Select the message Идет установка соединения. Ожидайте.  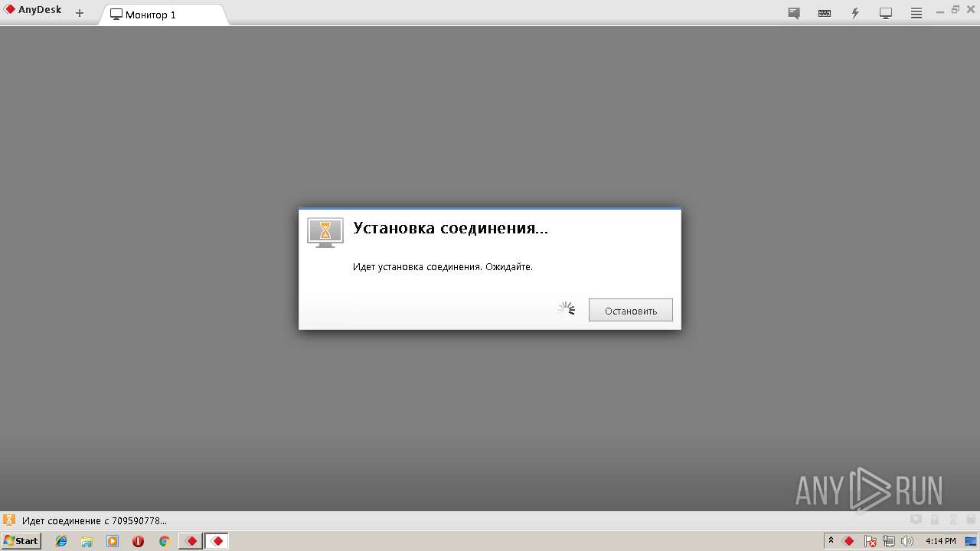tap(443, 267)
